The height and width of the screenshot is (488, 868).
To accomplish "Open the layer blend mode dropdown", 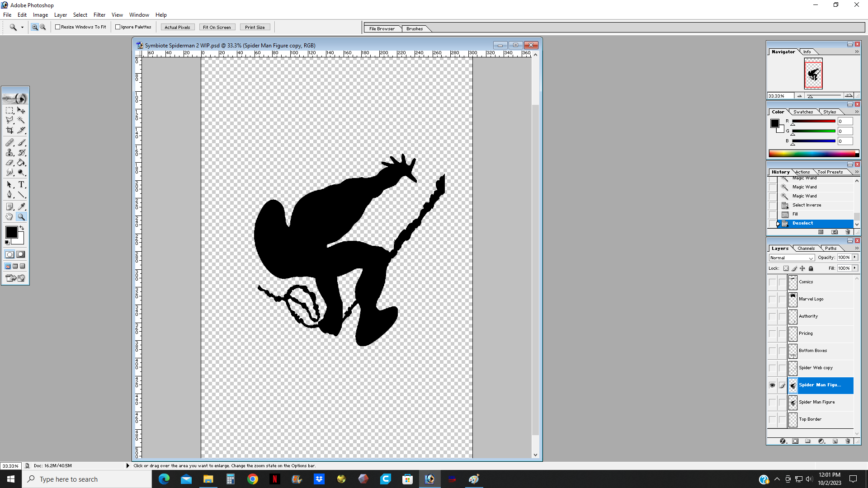I will coord(792,258).
